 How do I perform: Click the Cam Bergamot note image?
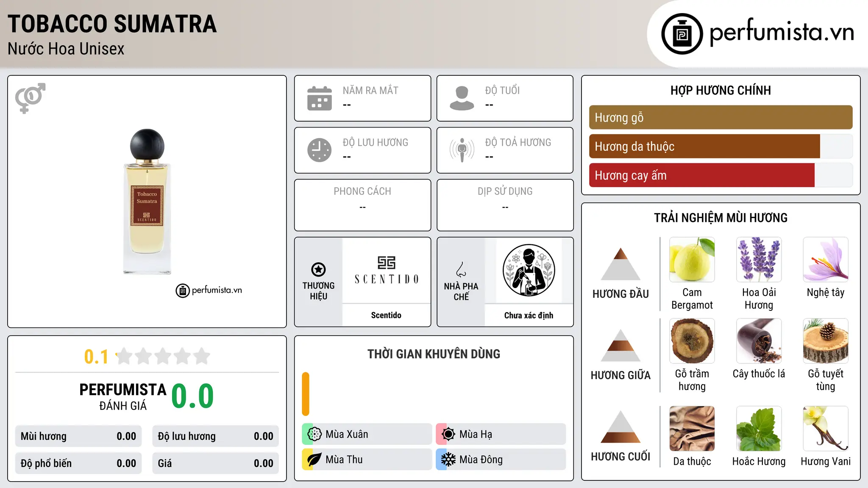[692, 260]
